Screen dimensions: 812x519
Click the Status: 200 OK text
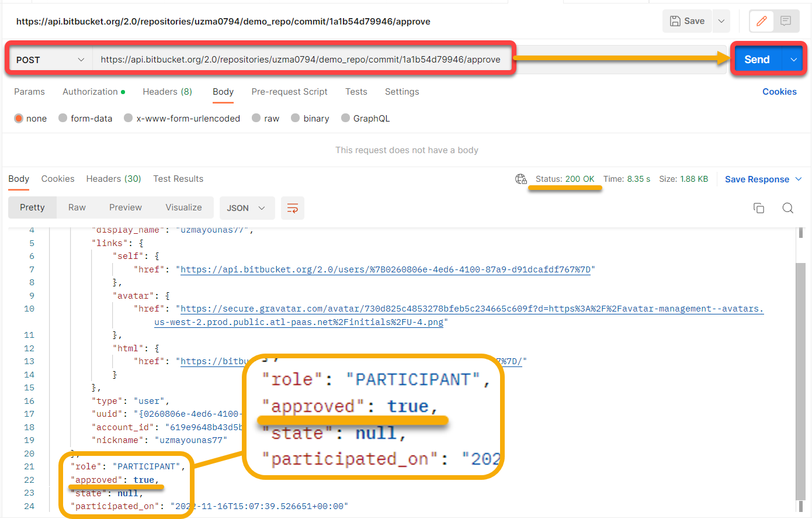click(565, 179)
